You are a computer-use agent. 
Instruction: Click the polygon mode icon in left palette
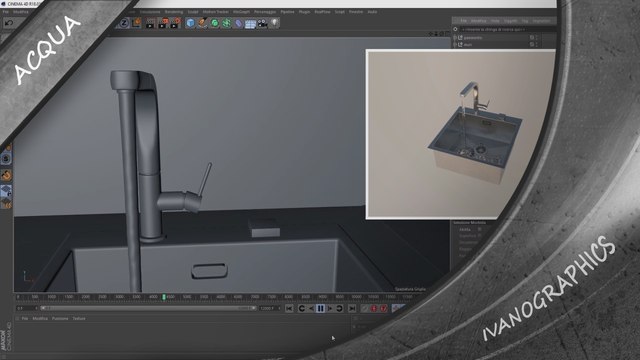[6, 191]
